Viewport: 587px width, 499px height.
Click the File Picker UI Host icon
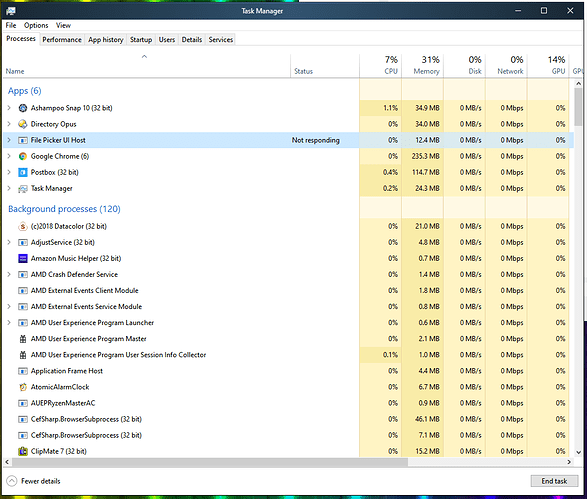coord(23,140)
